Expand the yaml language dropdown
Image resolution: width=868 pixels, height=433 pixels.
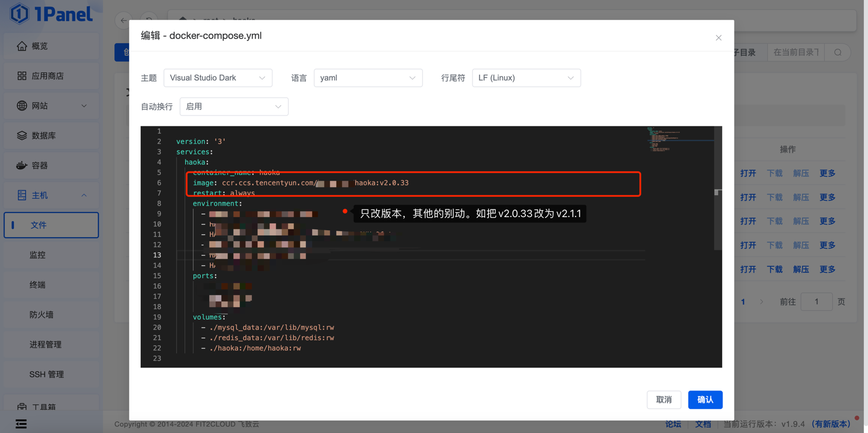point(368,78)
